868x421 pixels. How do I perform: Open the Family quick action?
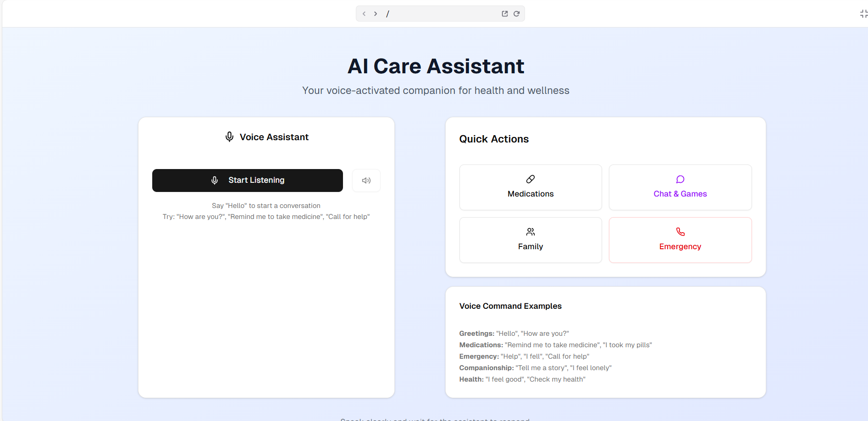point(530,240)
